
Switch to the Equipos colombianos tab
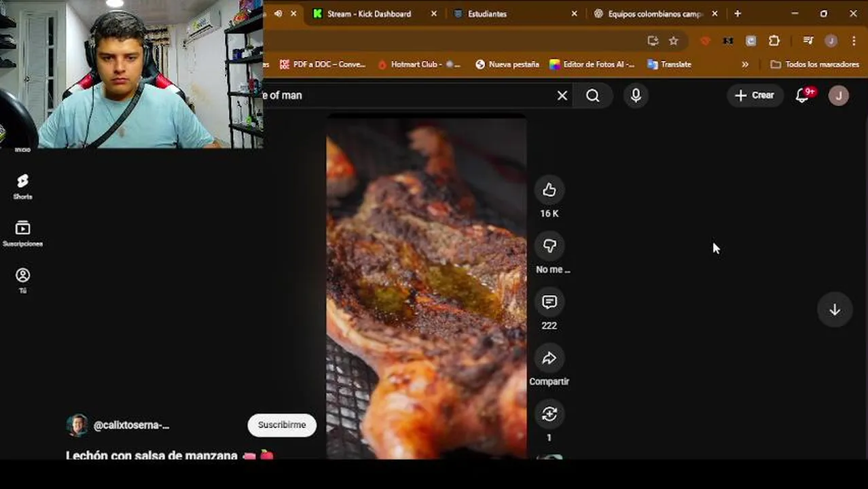click(x=655, y=14)
